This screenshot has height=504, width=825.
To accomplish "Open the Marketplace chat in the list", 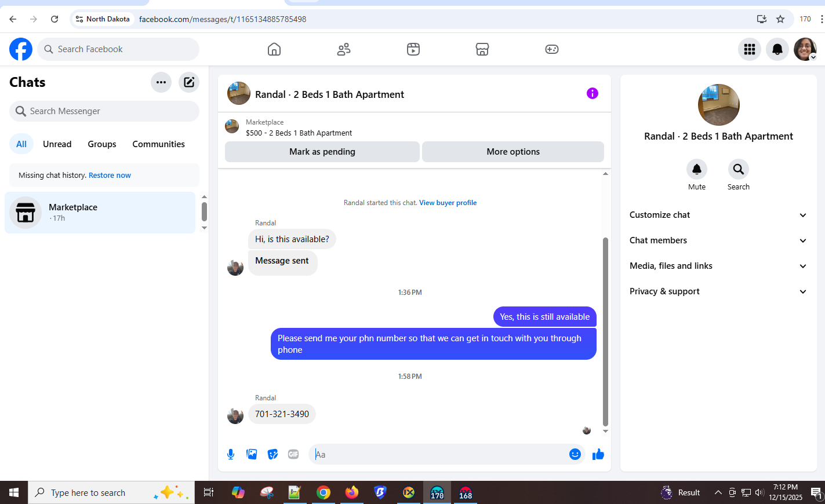I will click(100, 213).
